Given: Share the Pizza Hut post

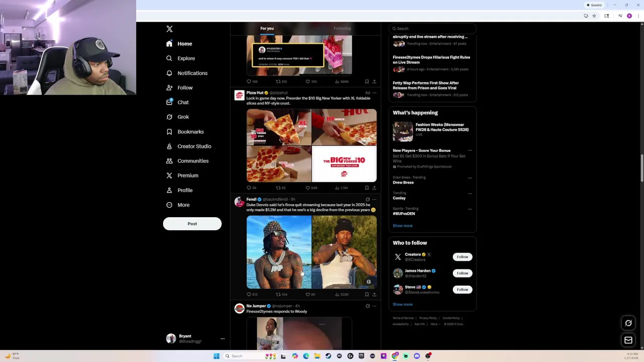Looking at the screenshot, I should [374, 188].
